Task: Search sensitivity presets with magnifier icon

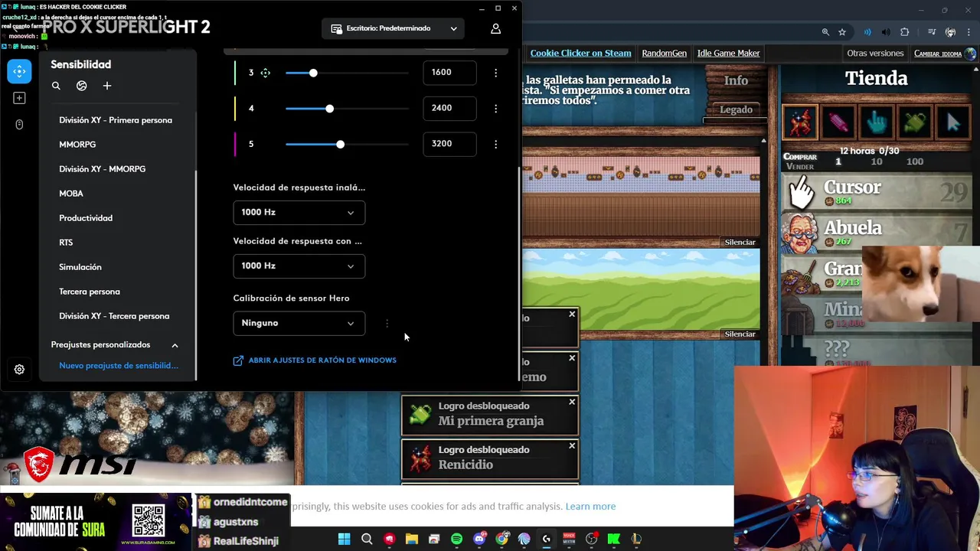Action: tap(56, 86)
